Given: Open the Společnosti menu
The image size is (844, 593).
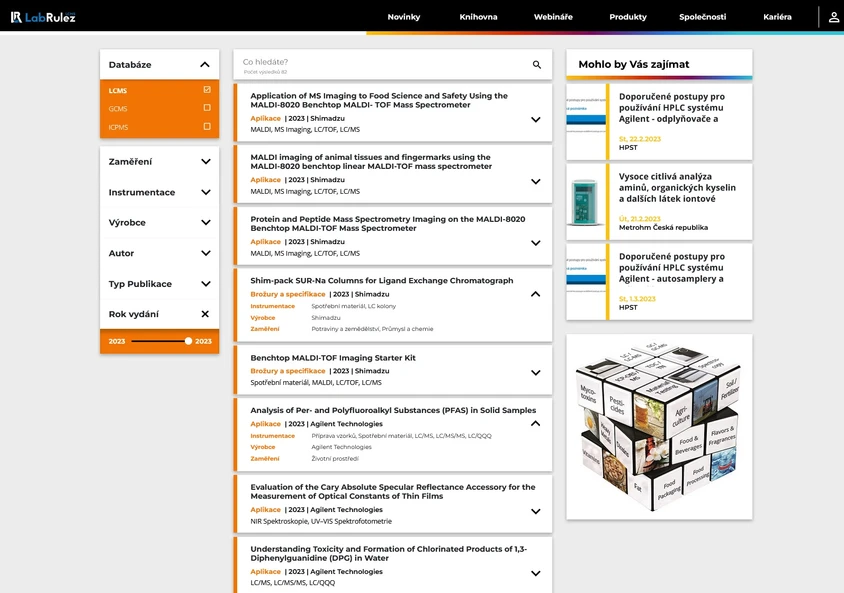Looking at the screenshot, I should click(702, 17).
